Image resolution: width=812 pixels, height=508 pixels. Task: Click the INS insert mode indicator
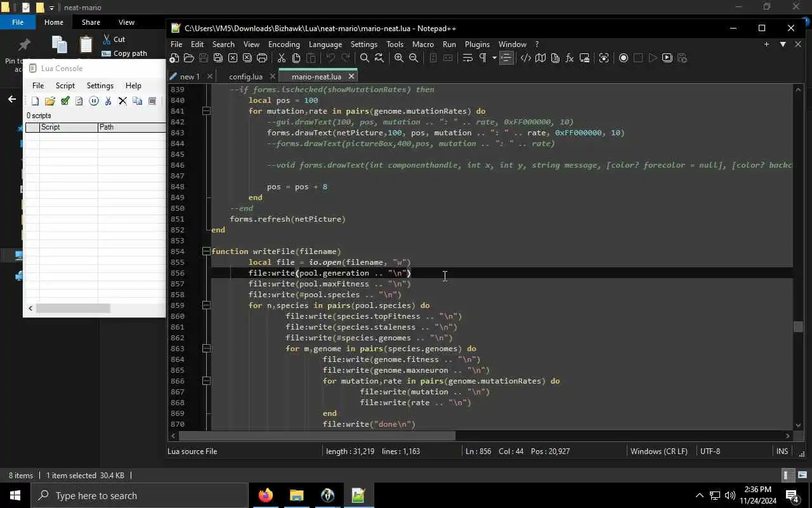coord(782,451)
